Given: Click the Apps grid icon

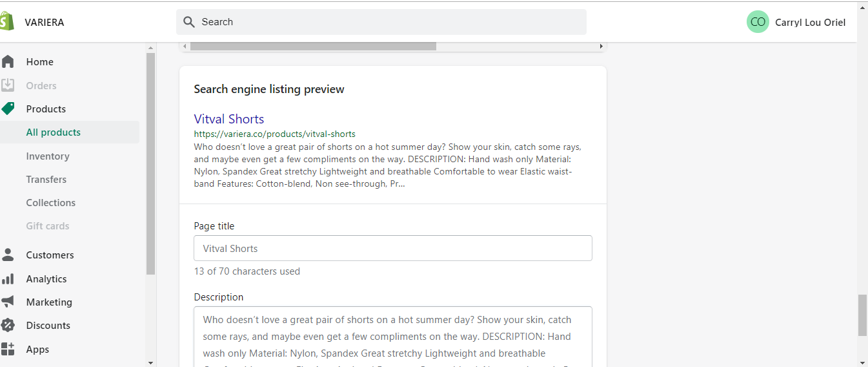Looking at the screenshot, I should click(x=8, y=349).
